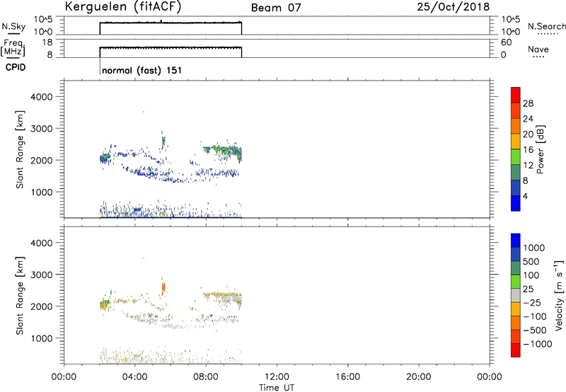Viewport: 566px width, 392px height.
Task: Click the 'Slant Range [km]' label of velocity panel
Action: coord(20,296)
